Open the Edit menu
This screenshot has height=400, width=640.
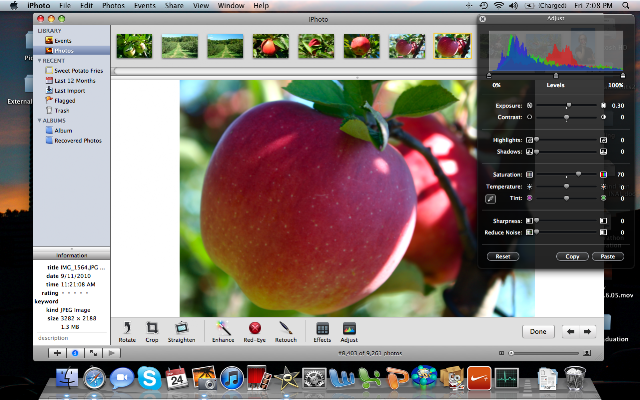coord(86,5)
